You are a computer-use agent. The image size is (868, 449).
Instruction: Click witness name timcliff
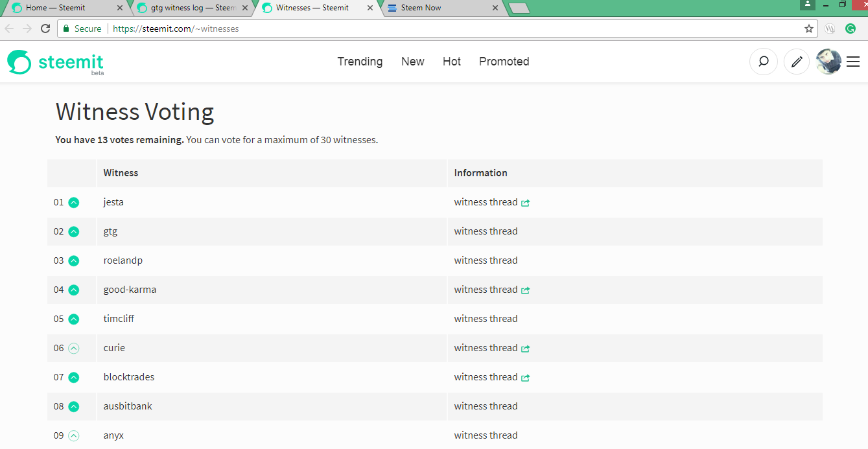pos(119,319)
